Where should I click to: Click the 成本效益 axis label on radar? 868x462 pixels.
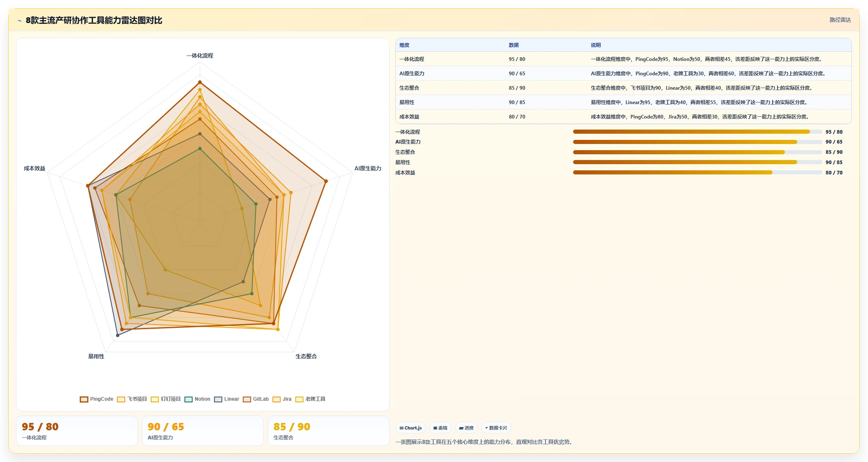click(35, 168)
